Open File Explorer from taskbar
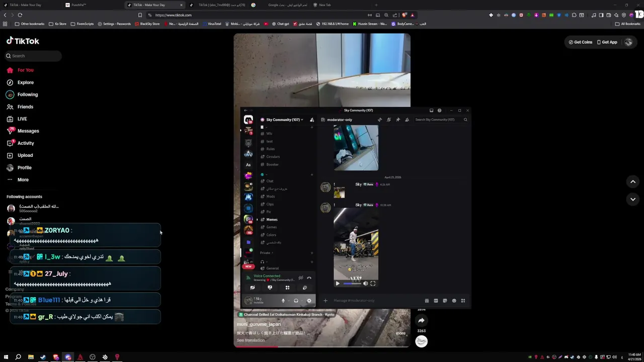 [x=31, y=357]
